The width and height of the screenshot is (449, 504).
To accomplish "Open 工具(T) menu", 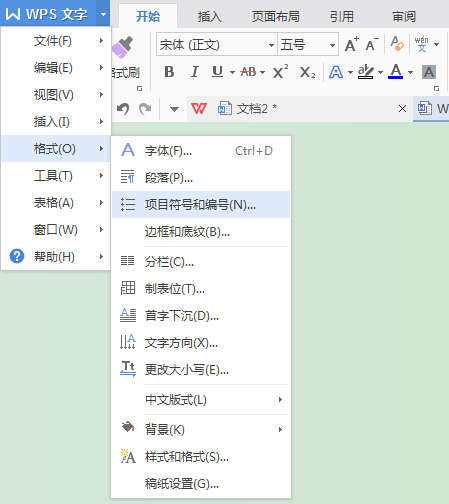I will (56, 176).
